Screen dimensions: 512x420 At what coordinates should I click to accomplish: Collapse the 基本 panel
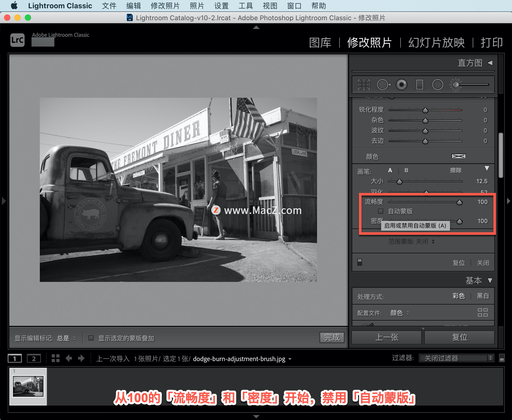click(x=490, y=281)
